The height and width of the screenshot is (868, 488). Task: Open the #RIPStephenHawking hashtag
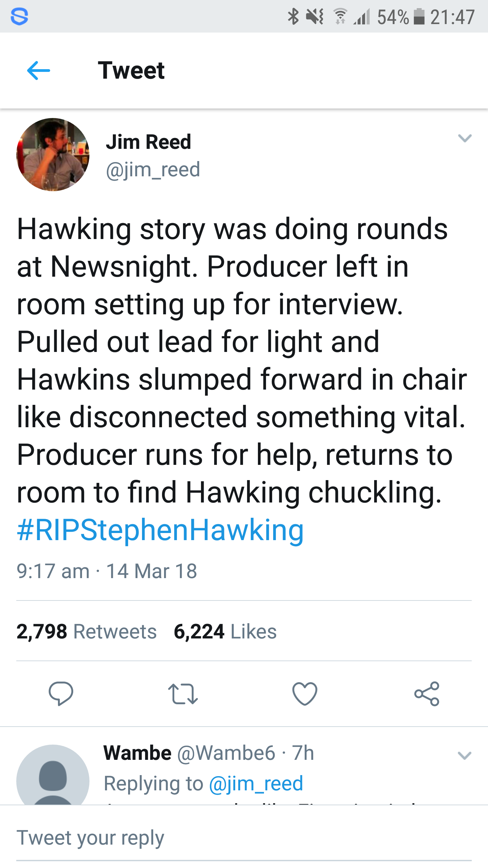coord(160,530)
